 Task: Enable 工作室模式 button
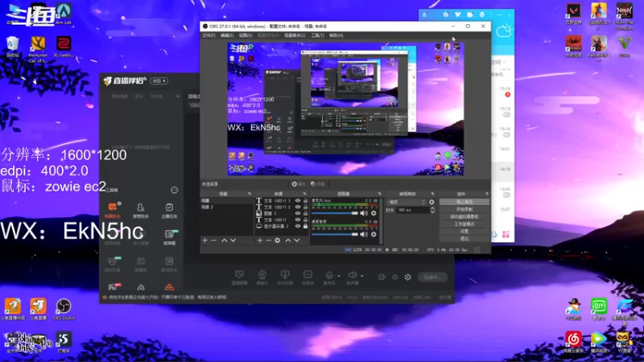point(464,224)
